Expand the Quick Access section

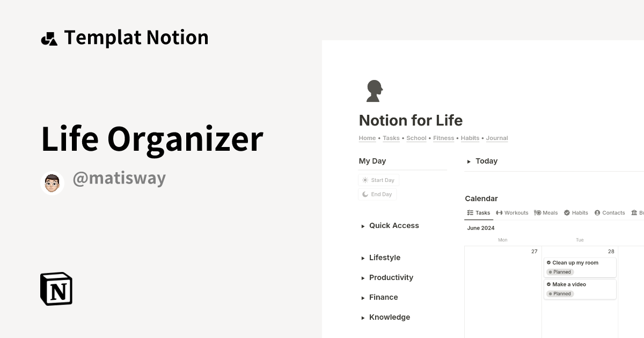[x=363, y=226]
